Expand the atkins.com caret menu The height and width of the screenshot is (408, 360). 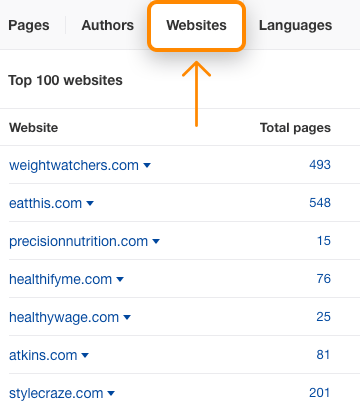point(85,355)
